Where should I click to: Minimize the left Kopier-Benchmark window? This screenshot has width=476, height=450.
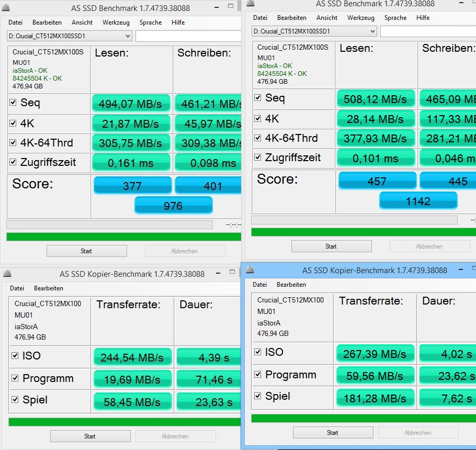point(218,273)
